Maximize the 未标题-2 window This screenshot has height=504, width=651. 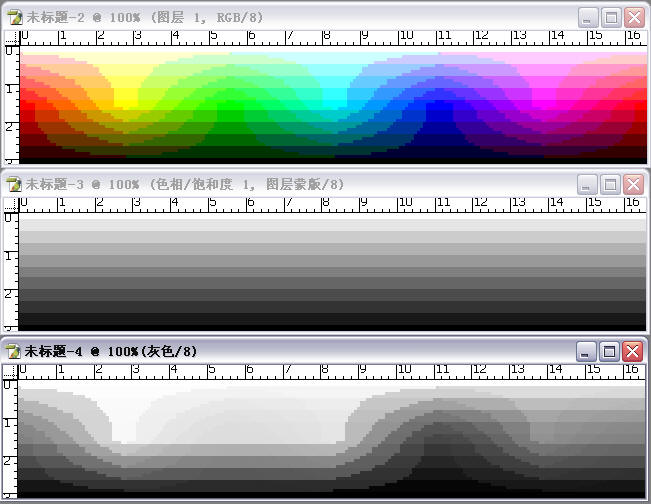611,18
